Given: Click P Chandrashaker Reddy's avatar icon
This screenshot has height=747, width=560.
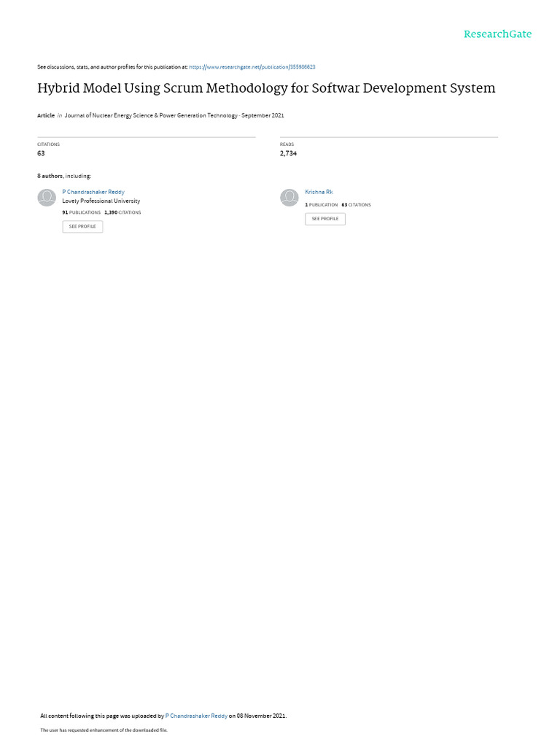Looking at the screenshot, I should (x=47, y=198).
